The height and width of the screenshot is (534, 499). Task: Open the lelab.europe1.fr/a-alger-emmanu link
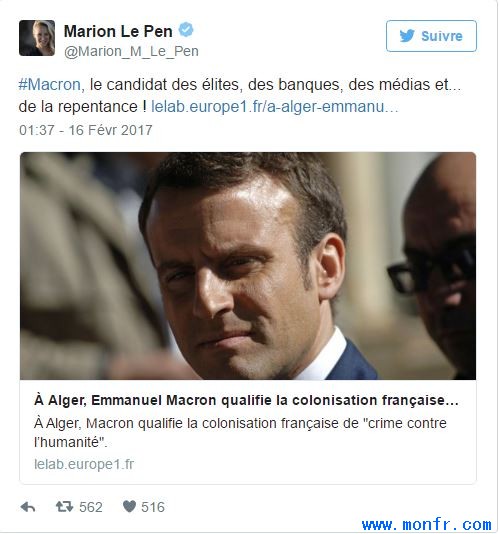(275, 107)
